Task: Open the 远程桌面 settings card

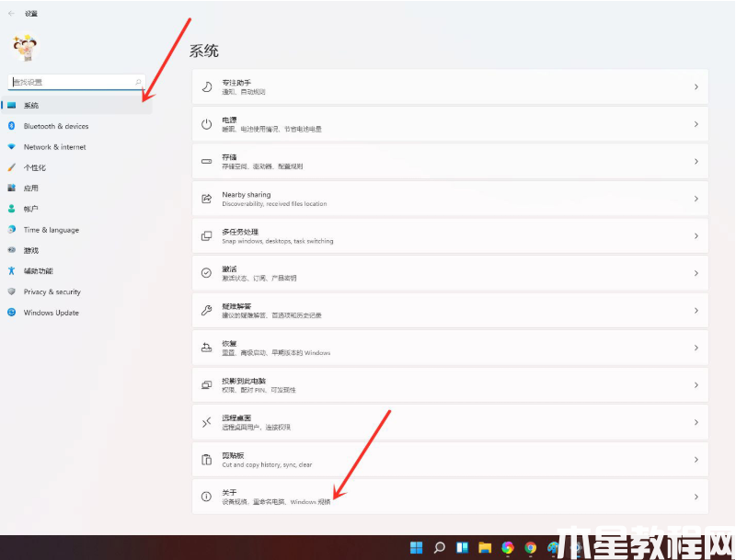Action: [450, 422]
